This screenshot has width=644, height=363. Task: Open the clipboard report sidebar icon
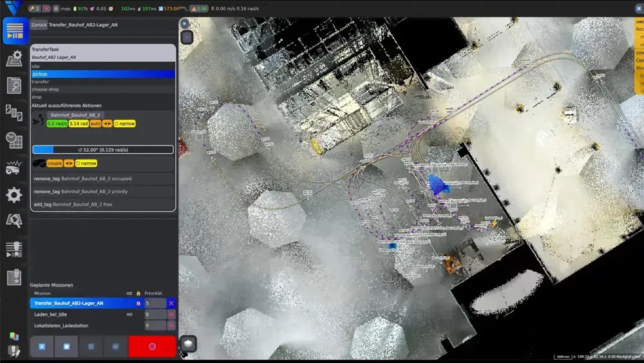click(x=14, y=277)
